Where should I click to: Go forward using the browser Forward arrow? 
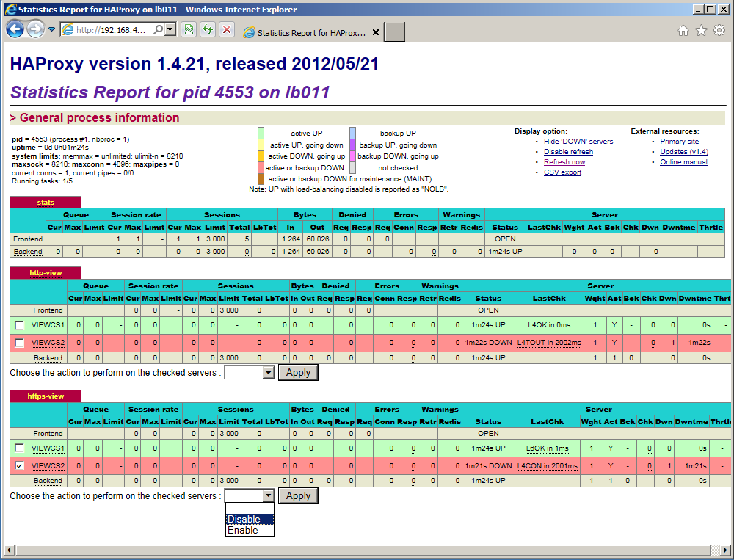coord(35,29)
